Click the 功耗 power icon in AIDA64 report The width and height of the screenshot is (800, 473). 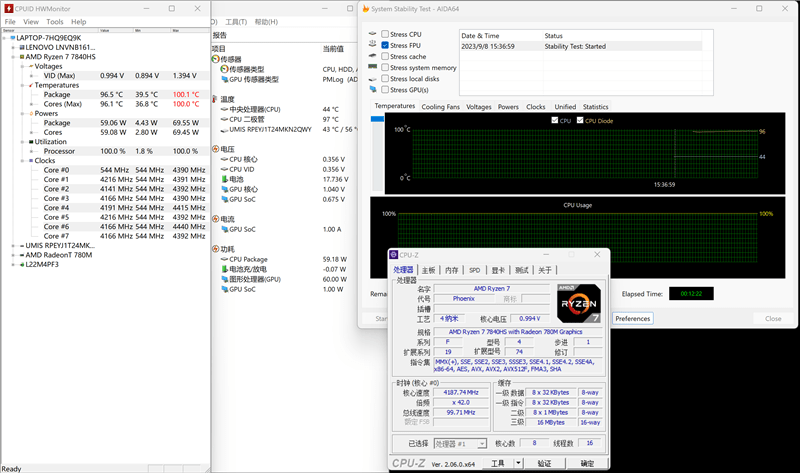click(216, 249)
